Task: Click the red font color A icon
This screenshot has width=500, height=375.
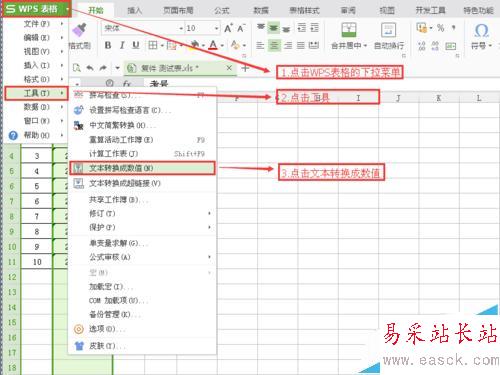Action: [213, 45]
